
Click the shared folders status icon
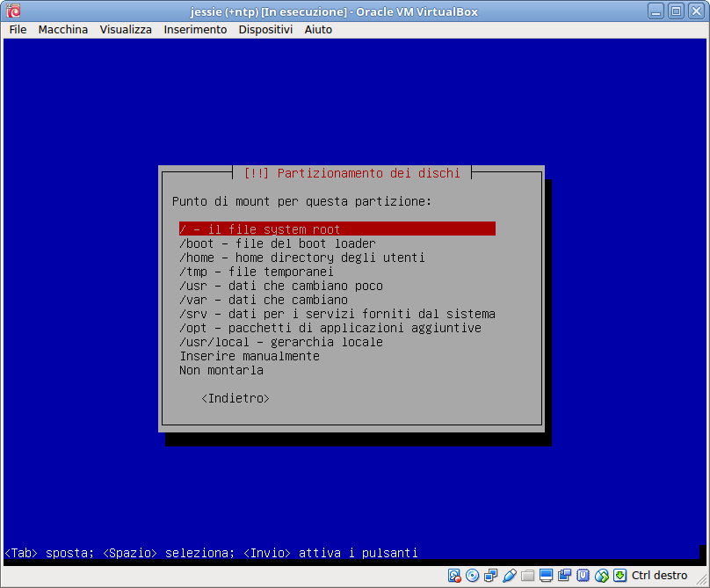point(527,576)
